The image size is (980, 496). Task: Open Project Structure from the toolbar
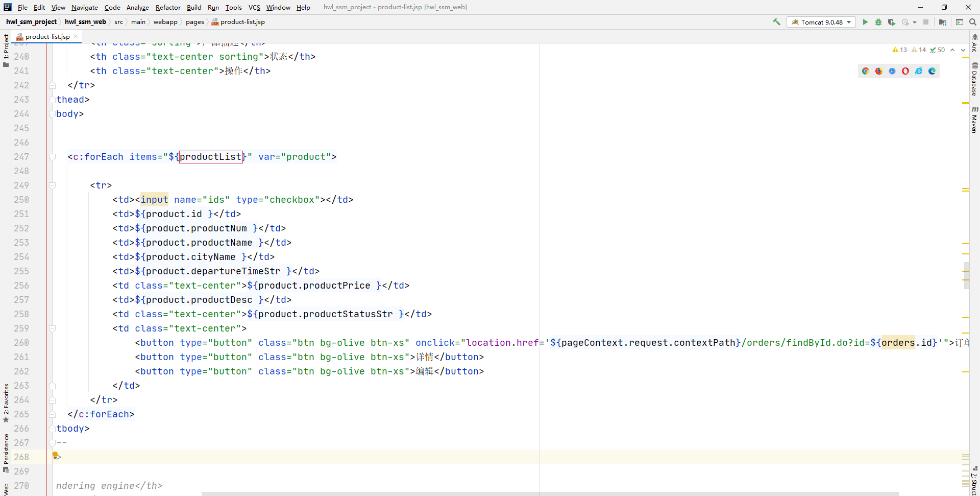943,22
